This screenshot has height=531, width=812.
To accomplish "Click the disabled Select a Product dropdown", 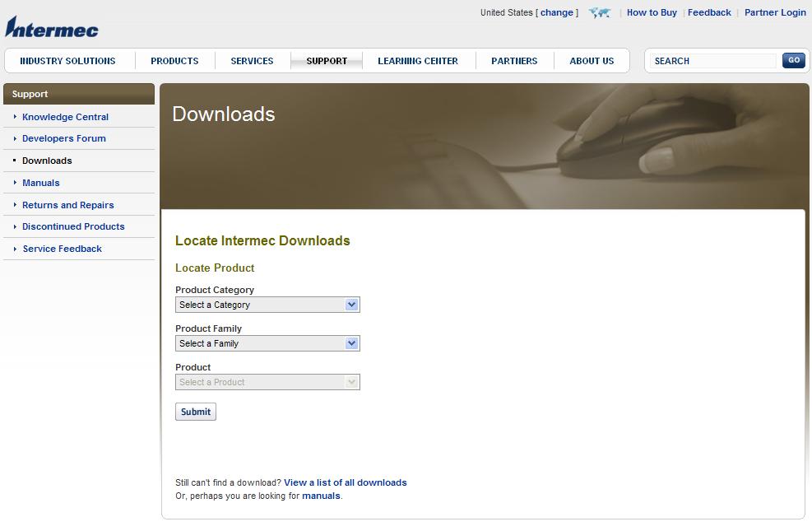I will [267, 382].
